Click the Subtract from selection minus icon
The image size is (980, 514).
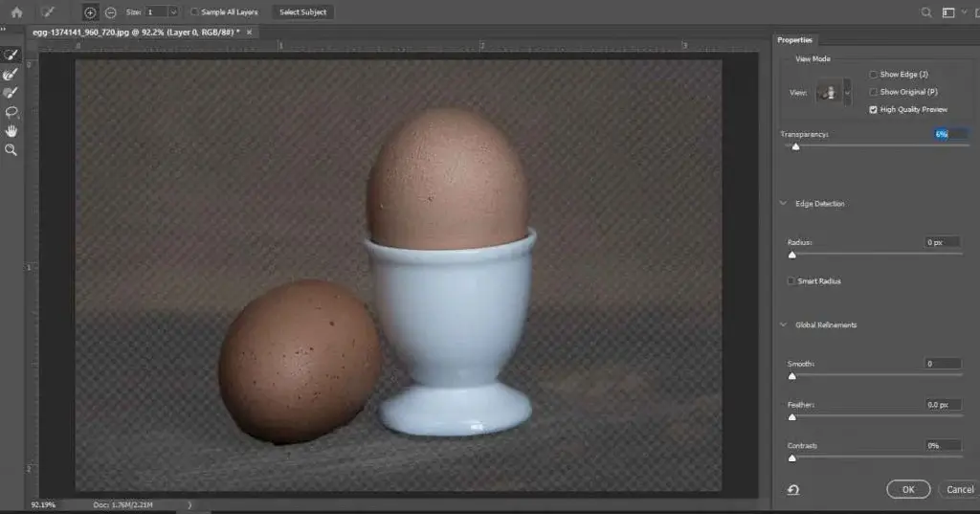click(x=110, y=12)
